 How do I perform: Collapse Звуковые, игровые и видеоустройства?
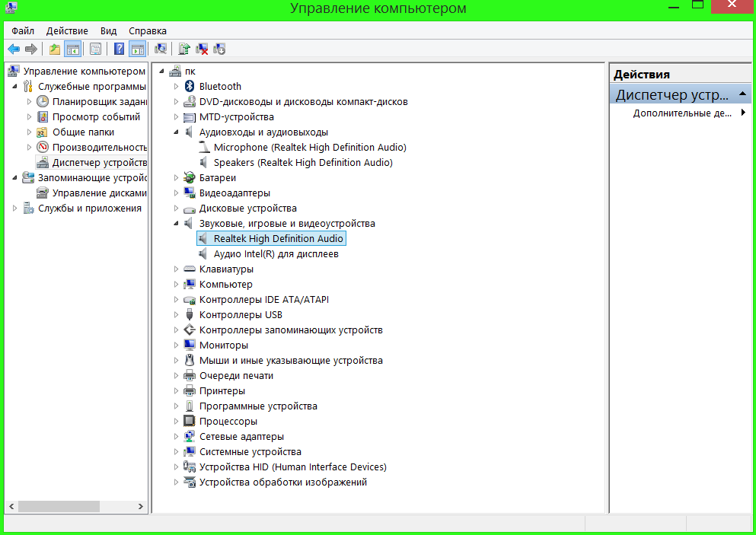pyautogui.click(x=176, y=224)
